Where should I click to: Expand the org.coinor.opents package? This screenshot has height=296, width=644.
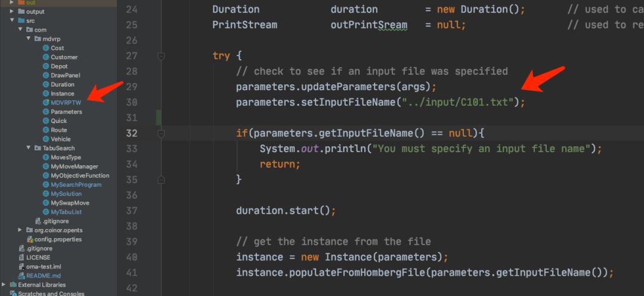20,230
